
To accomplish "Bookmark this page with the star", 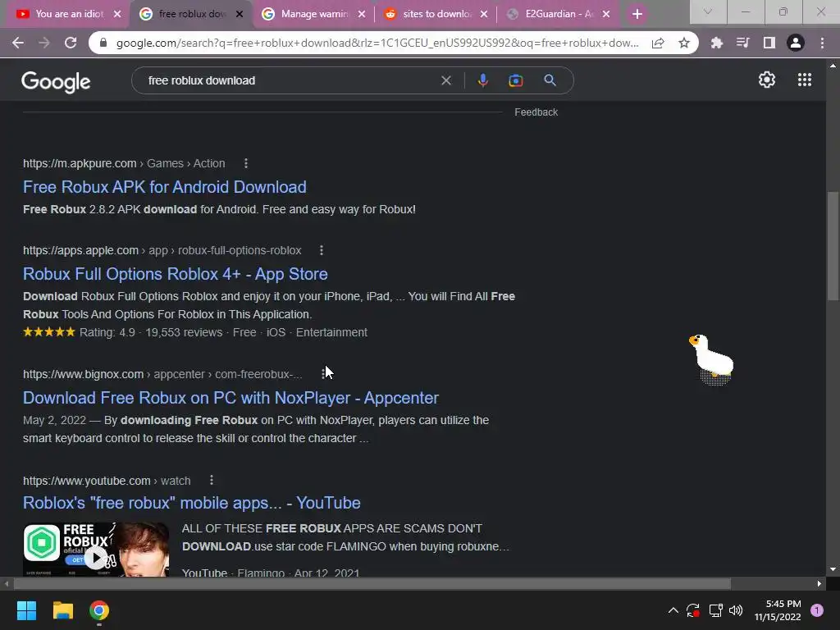I will (684, 43).
